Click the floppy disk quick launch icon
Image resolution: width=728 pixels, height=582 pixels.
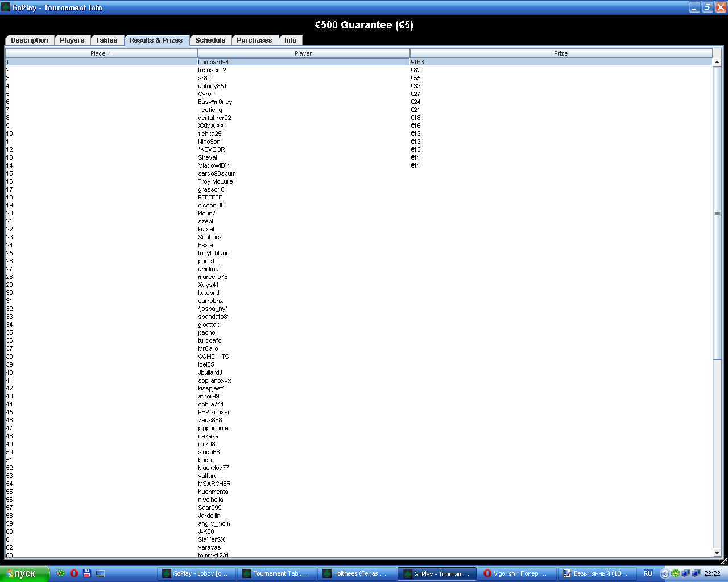tap(87, 573)
